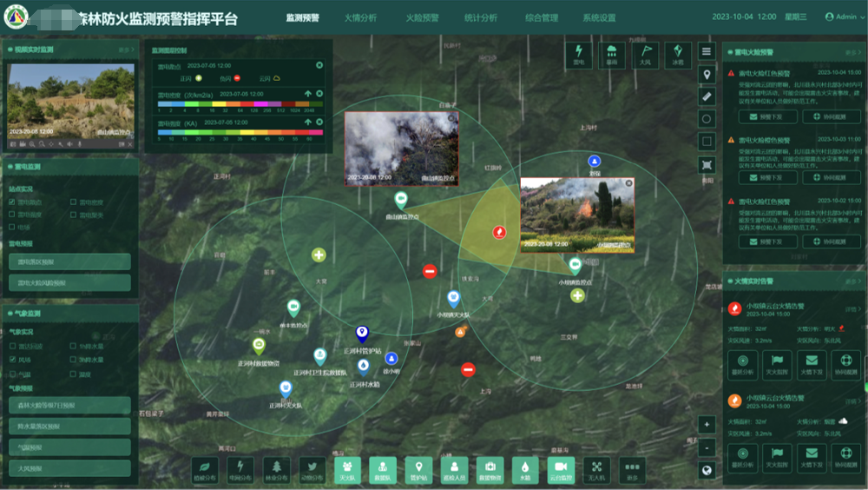This screenshot has height=490, width=868.
Task: Click the 大风 strong wind icon
Action: point(645,54)
